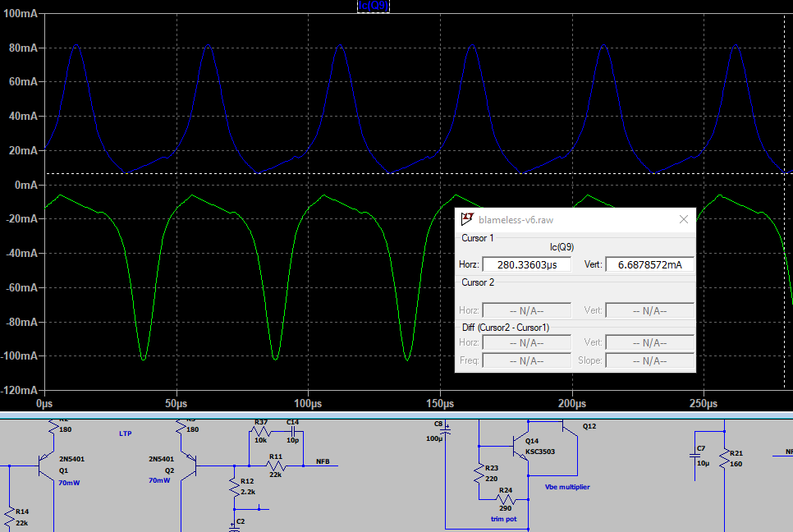Select the C8 capacitor symbol
The image size is (793, 532).
point(446,430)
